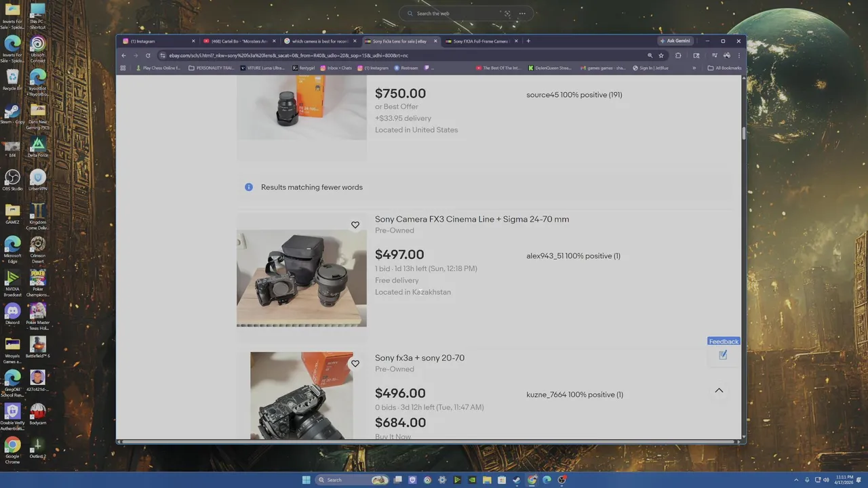This screenshot has height=488, width=868.
Task: Add Sony Camera FX3 listing to watchlist
Action: (x=355, y=225)
